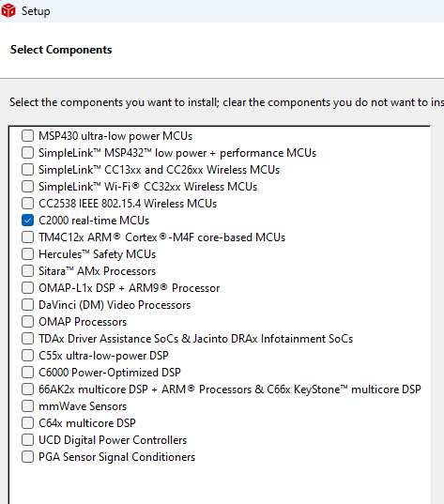The height and width of the screenshot is (504, 444).
Task: Enable TDAx Driver Assistance SoCs component
Action: (27, 338)
